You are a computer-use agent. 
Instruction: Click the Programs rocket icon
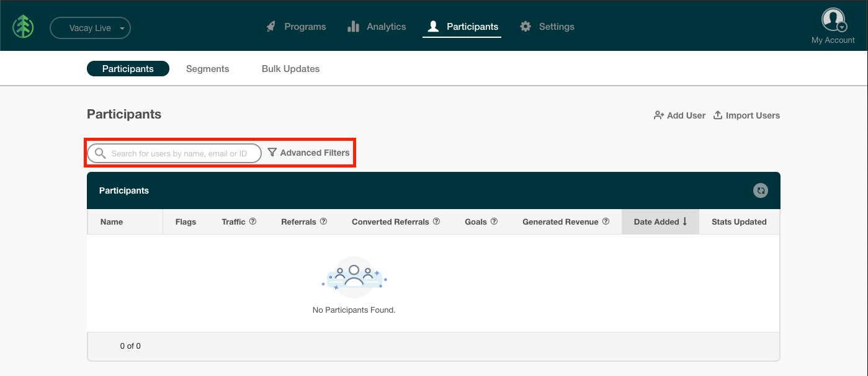pos(271,27)
